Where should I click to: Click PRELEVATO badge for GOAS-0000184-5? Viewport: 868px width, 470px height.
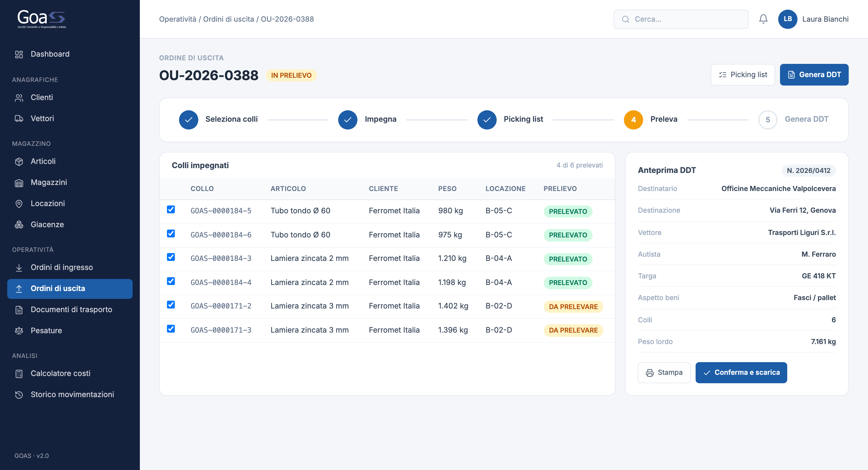(568, 211)
